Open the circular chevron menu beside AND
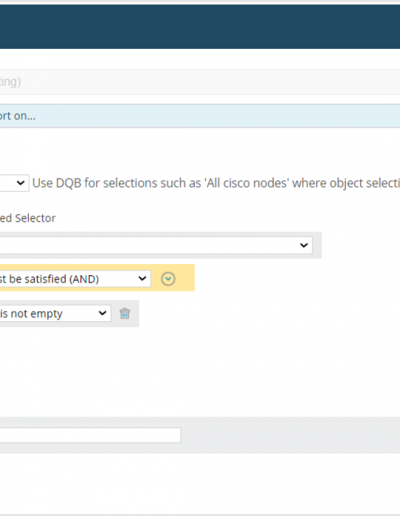Screen dimensions: 400x516 point(168,279)
